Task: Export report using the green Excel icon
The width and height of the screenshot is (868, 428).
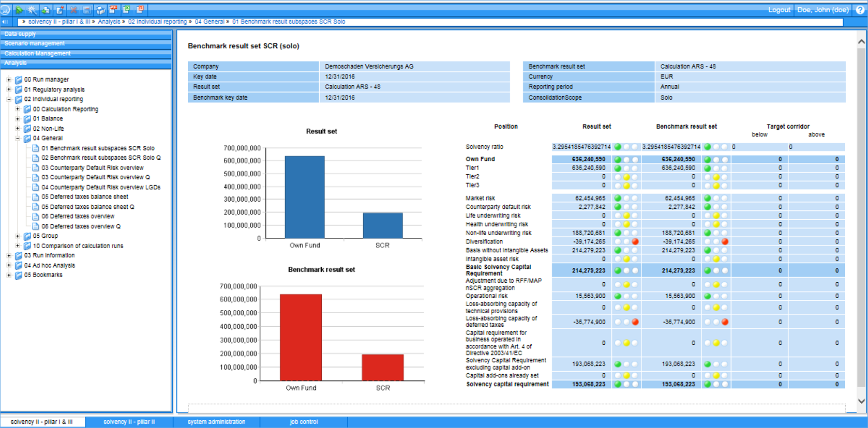Action: pyautogui.click(x=126, y=10)
